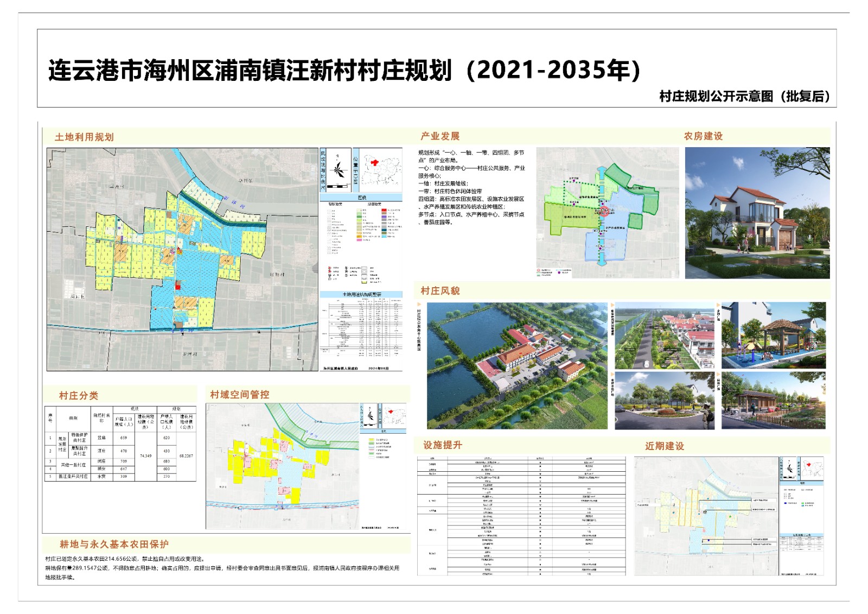868x614 pixels.
Task: Click the main poster title text
Action: 344,71
